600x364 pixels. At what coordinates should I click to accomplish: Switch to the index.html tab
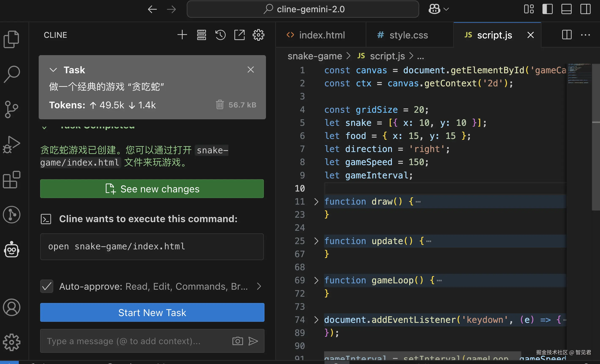point(322,35)
